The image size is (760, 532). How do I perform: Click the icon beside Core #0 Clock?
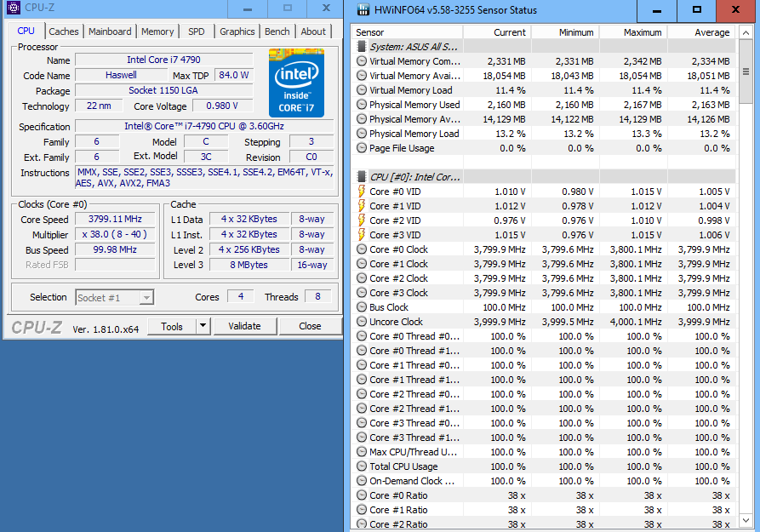point(362,249)
